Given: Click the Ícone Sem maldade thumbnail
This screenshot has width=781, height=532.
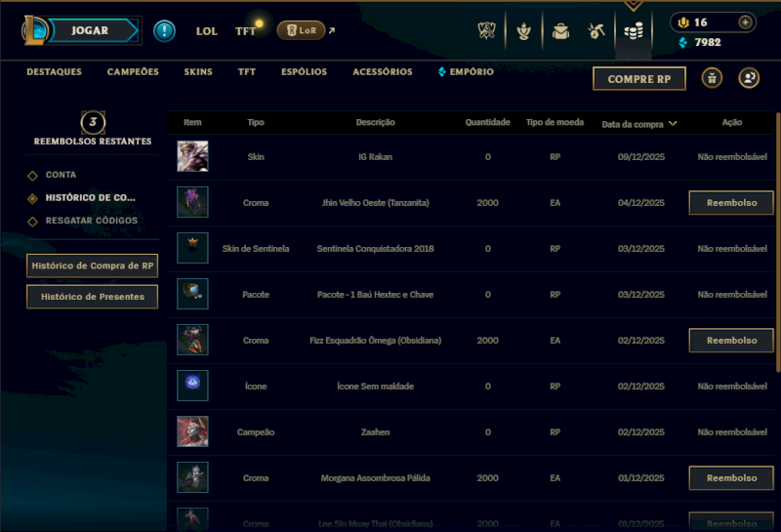Looking at the screenshot, I should click(192, 386).
